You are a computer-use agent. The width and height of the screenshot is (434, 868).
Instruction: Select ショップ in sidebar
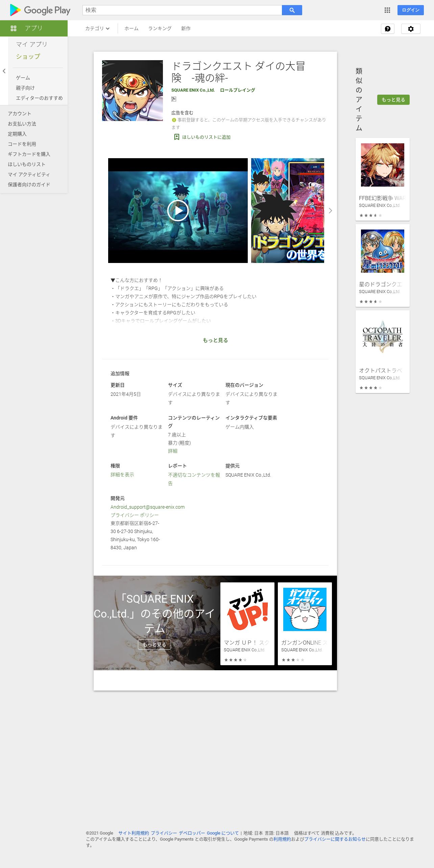coord(28,56)
